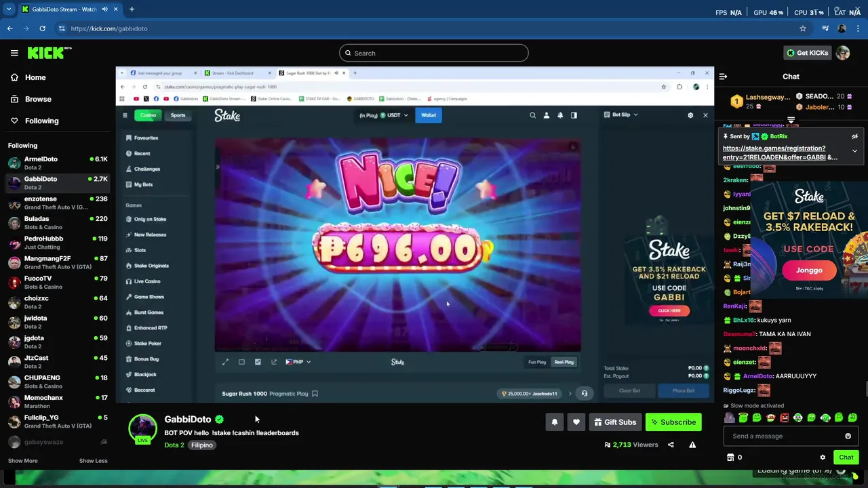
Task: Click headset support icon in Stake
Action: tap(584, 393)
